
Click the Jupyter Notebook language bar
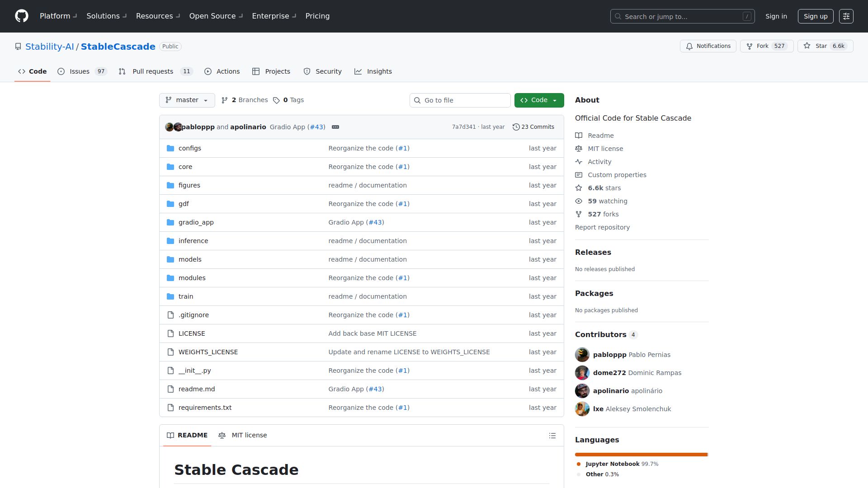[x=641, y=454]
